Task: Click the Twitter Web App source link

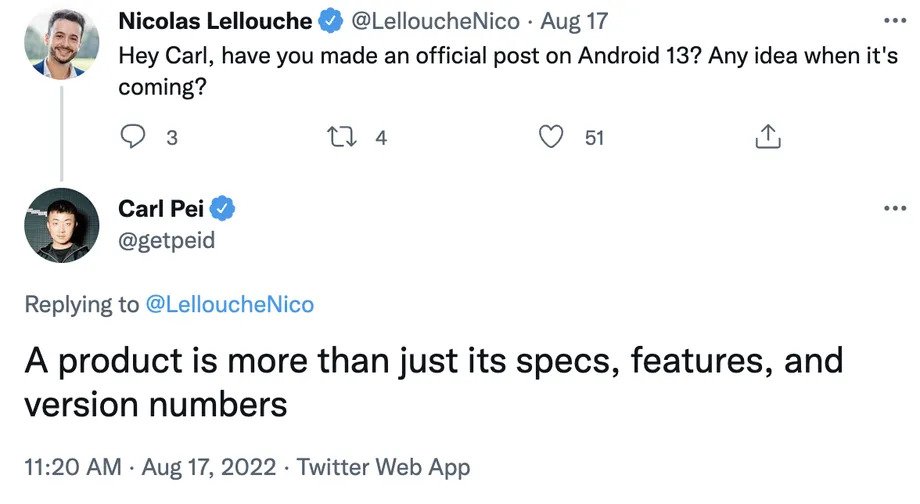Action: tap(383, 466)
